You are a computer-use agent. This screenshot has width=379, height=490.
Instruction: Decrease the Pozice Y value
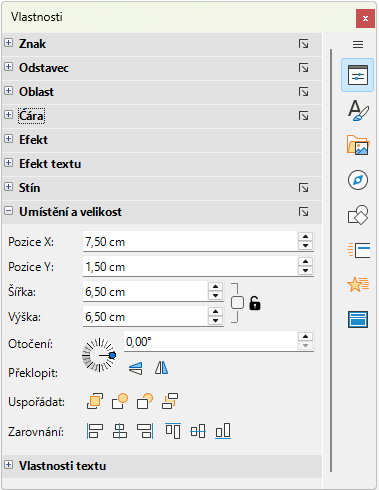(305, 271)
